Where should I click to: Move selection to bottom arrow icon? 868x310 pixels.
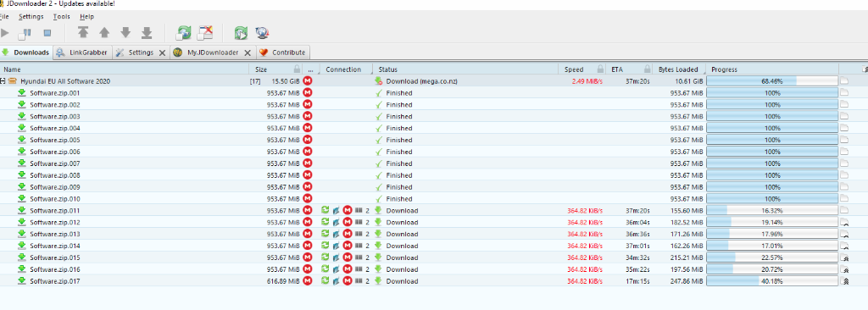pyautogui.click(x=147, y=33)
